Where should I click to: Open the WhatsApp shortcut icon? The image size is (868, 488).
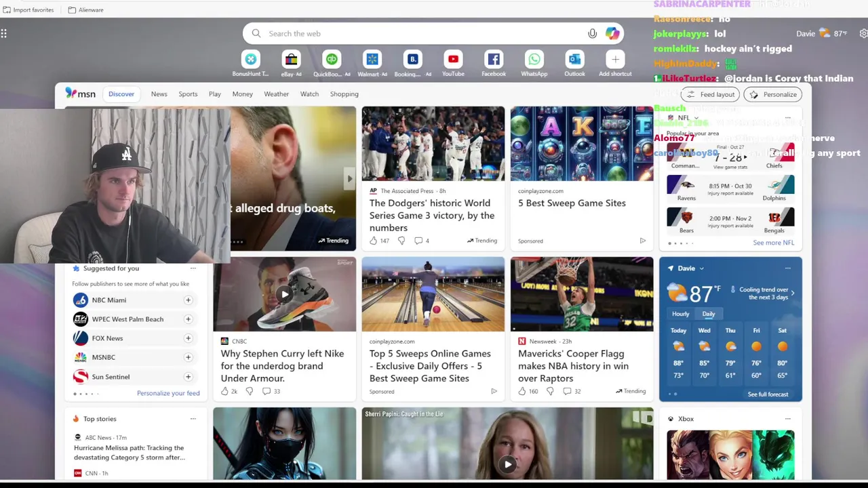534,60
